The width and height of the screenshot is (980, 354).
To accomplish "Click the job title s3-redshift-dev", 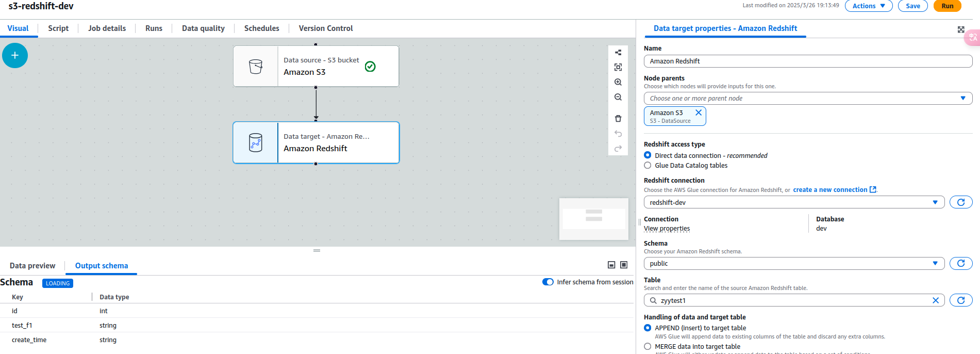I will (41, 6).
